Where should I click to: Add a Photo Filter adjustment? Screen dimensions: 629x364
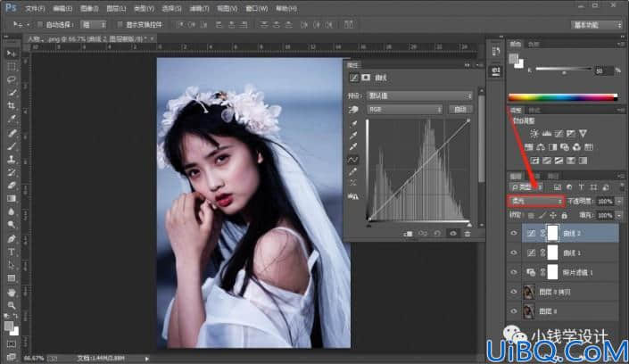565,147
